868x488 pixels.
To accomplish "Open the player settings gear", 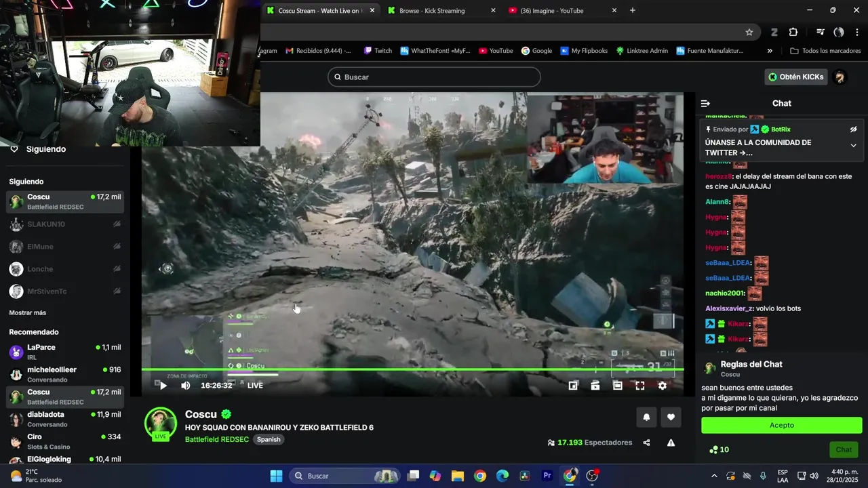I will [663, 386].
